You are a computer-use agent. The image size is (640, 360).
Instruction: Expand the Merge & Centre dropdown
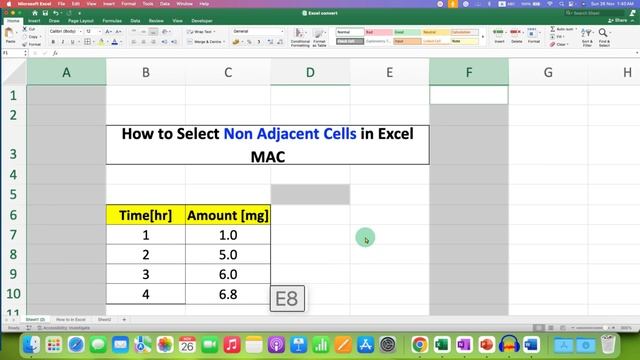pyautogui.click(x=224, y=42)
